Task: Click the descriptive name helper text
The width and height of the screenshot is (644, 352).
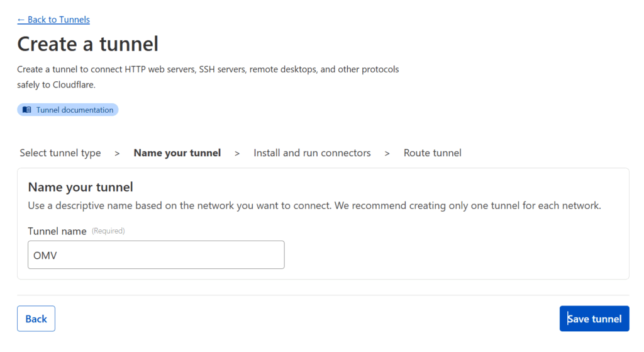Action: pos(314,206)
